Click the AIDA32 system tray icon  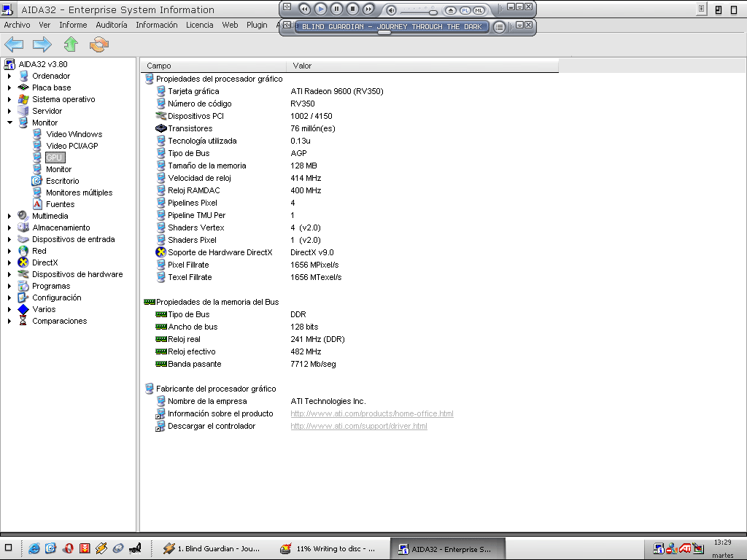point(659,548)
